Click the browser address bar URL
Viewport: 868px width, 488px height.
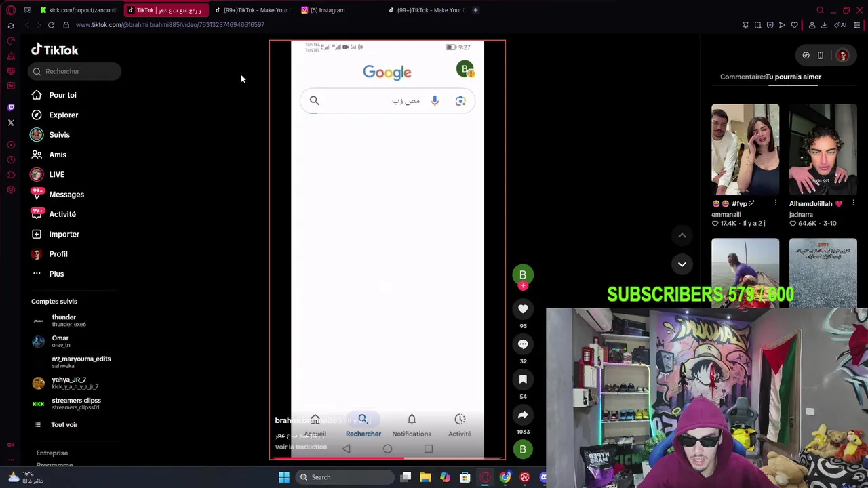click(170, 25)
